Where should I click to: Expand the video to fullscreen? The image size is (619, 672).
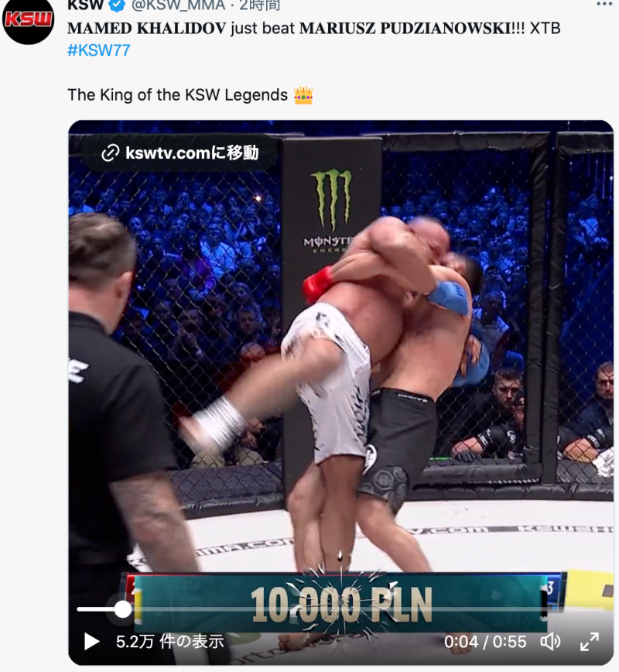(590, 642)
